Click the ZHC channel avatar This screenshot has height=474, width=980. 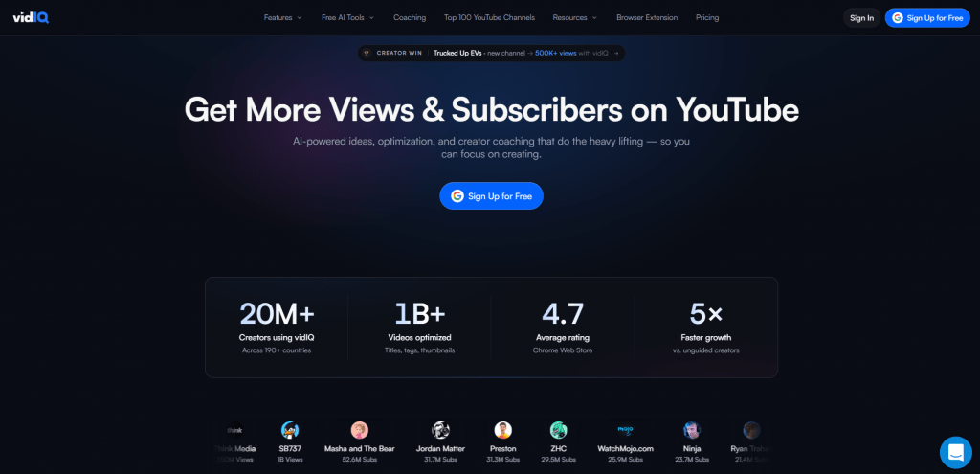coord(559,430)
